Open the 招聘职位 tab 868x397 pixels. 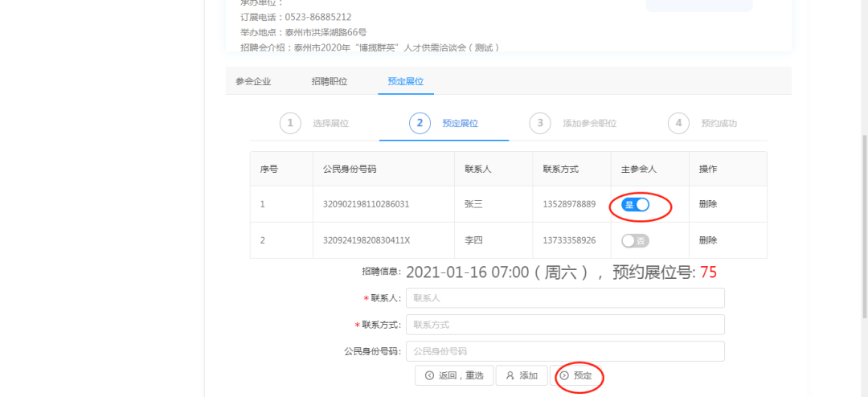tap(330, 81)
